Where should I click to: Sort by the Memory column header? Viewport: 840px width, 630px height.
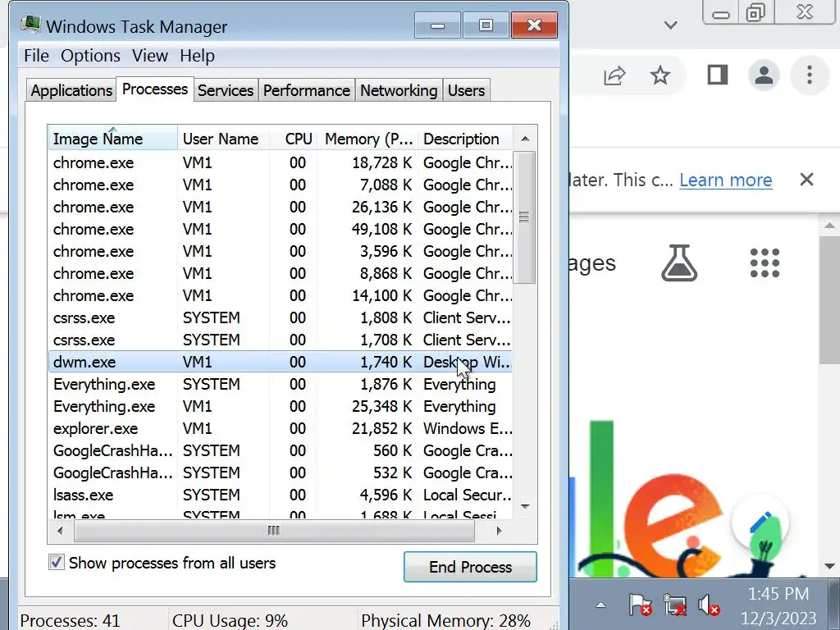click(x=368, y=139)
